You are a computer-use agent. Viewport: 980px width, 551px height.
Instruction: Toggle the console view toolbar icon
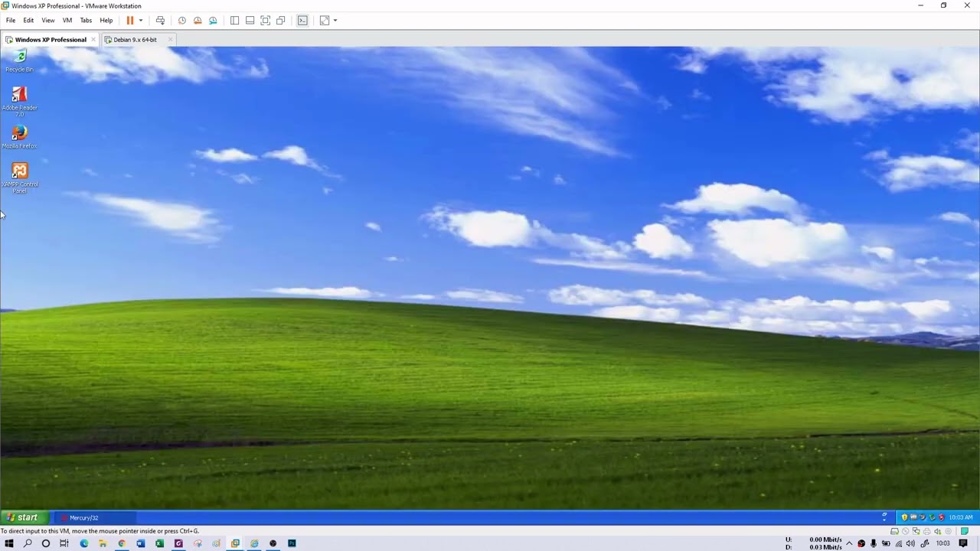302,21
